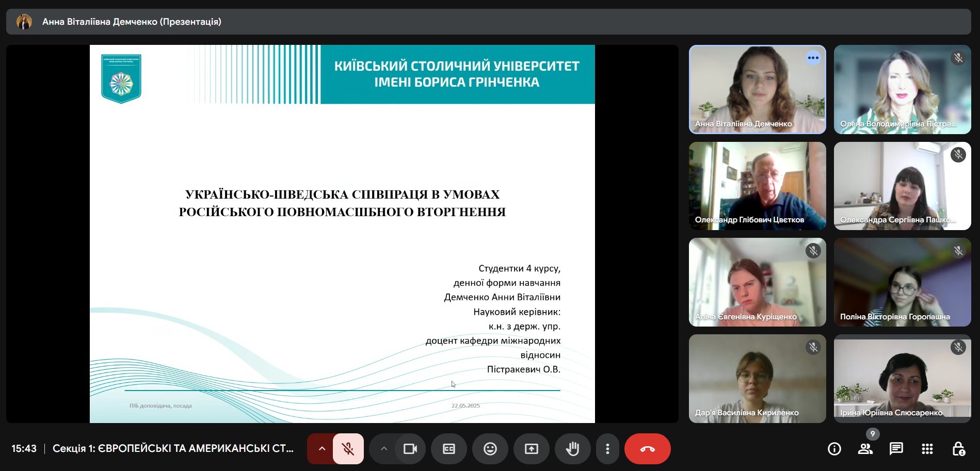Turn on closed captions
Image resolution: width=980 pixels, height=471 pixels.
[449, 449]
